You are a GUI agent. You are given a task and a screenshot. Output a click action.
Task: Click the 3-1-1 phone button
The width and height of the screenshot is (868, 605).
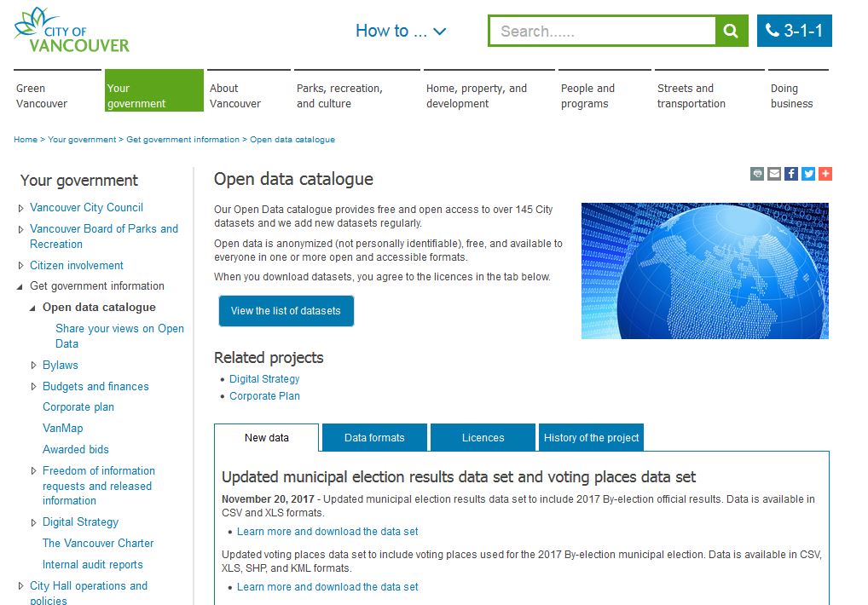tap(795, 31)
